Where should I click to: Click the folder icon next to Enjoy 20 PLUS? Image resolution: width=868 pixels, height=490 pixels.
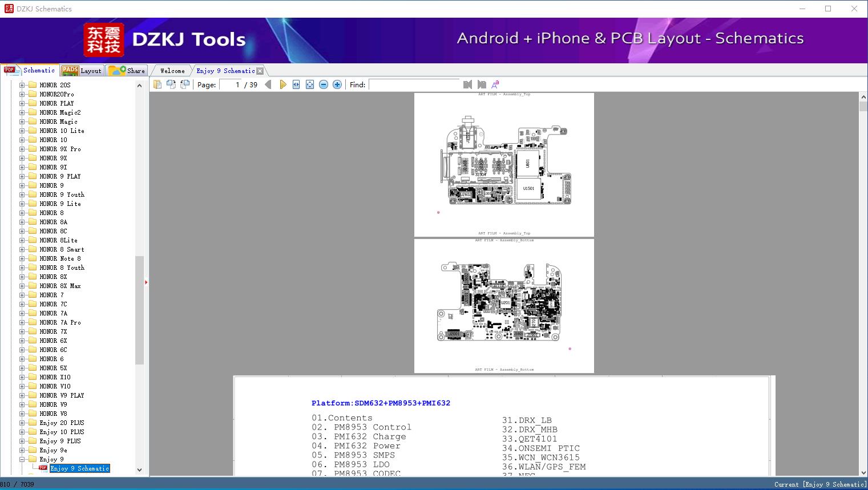point(33,423)
